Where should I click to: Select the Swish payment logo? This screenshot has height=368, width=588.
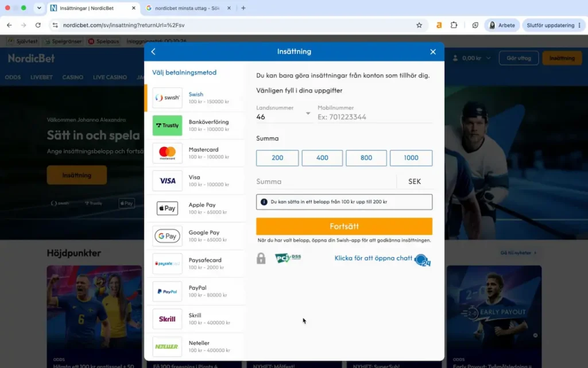(x=167, y=98)
